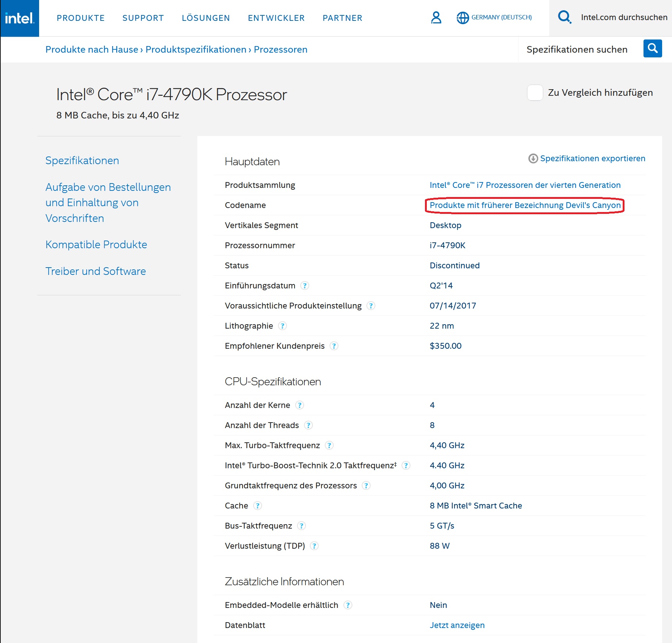Screen dimensions: 672x643
Task: Open help icon for Empfohlener Kundenpreis
Action: [x=334, y=346]
